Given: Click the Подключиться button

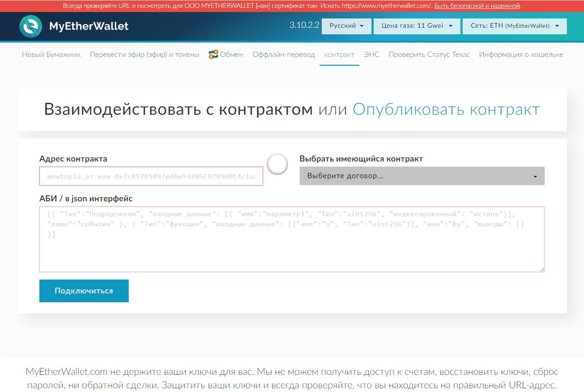Looking at the screenshot, I should pyautogui.click(x=84, y=291).
